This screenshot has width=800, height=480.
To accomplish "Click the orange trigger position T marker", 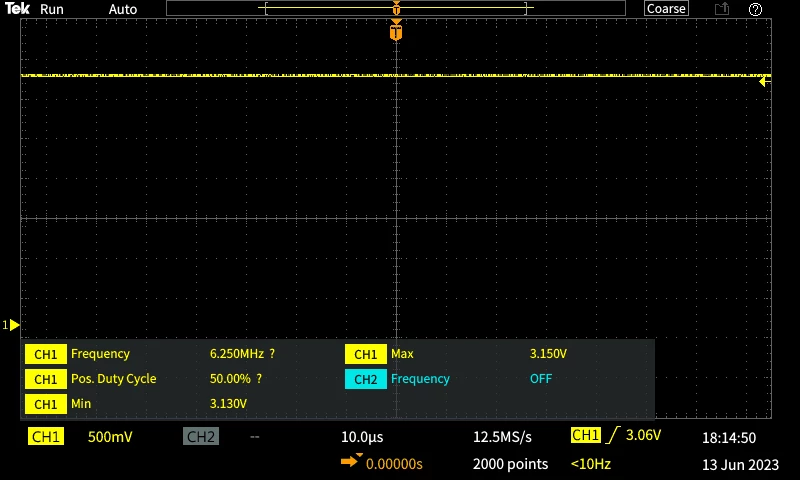I will coord(396,31).
